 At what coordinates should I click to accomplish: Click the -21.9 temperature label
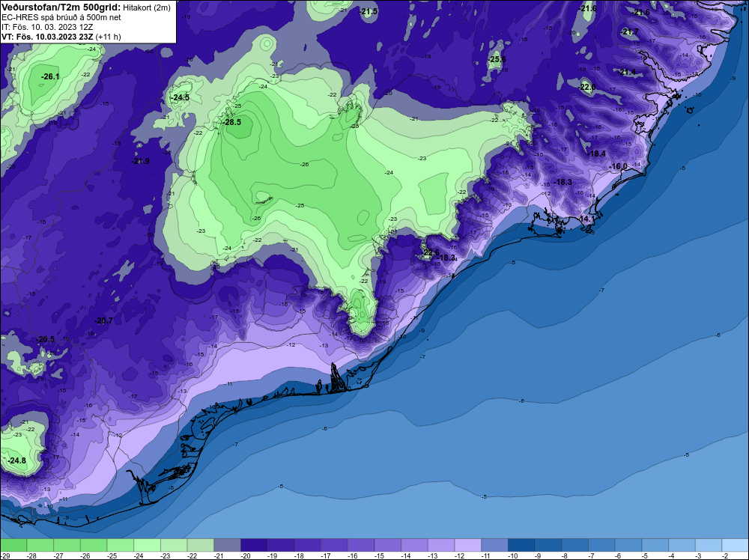(x=141, y=162)
